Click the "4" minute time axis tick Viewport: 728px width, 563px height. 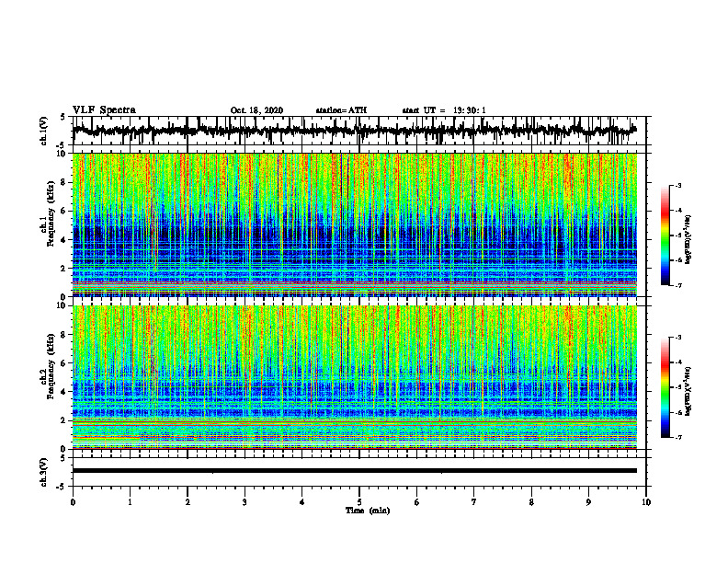pos(301,502)
